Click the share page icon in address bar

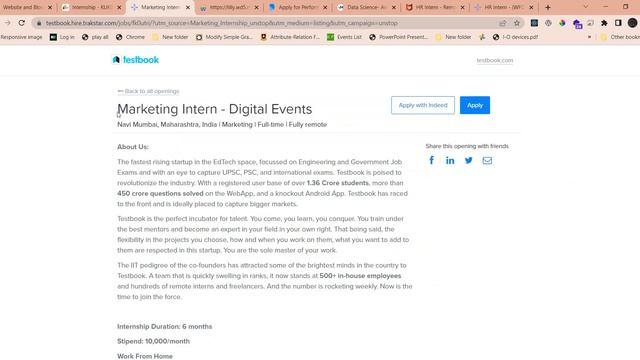(503, 23)
